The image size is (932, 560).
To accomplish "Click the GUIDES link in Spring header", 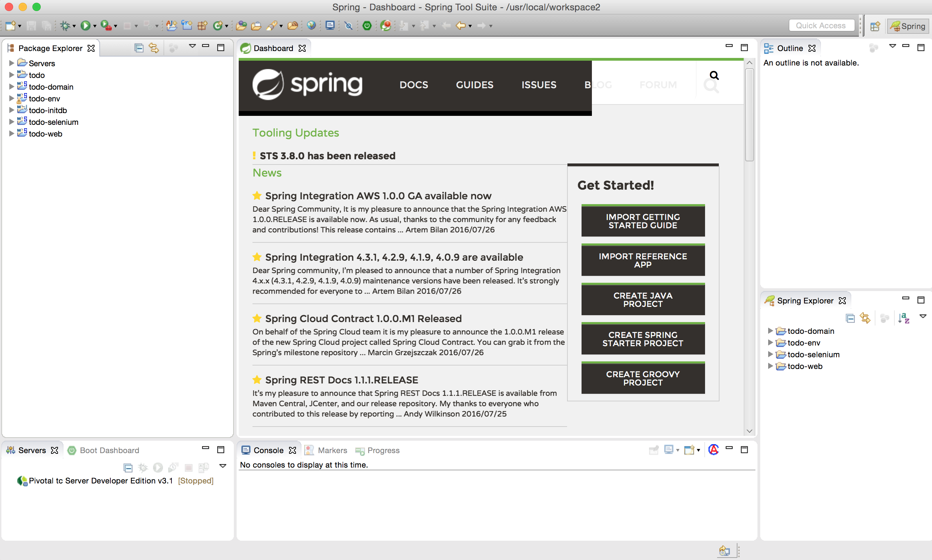I will 475,84.
